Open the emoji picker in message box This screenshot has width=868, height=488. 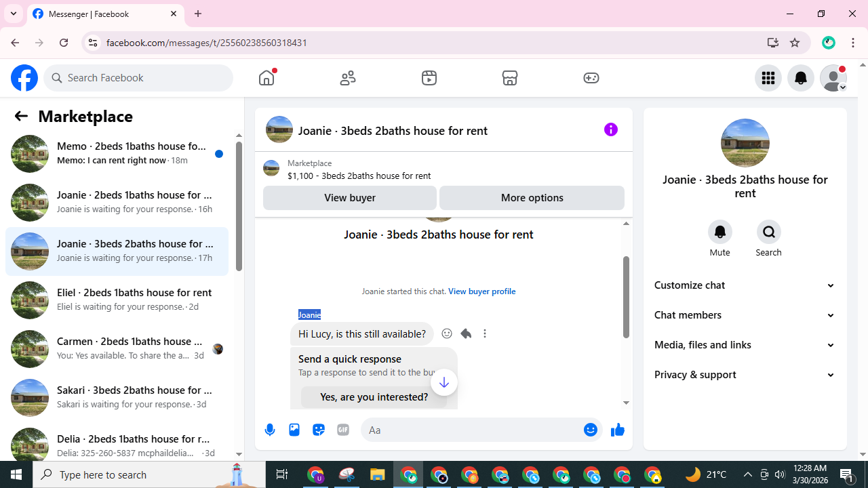point(591,430)
